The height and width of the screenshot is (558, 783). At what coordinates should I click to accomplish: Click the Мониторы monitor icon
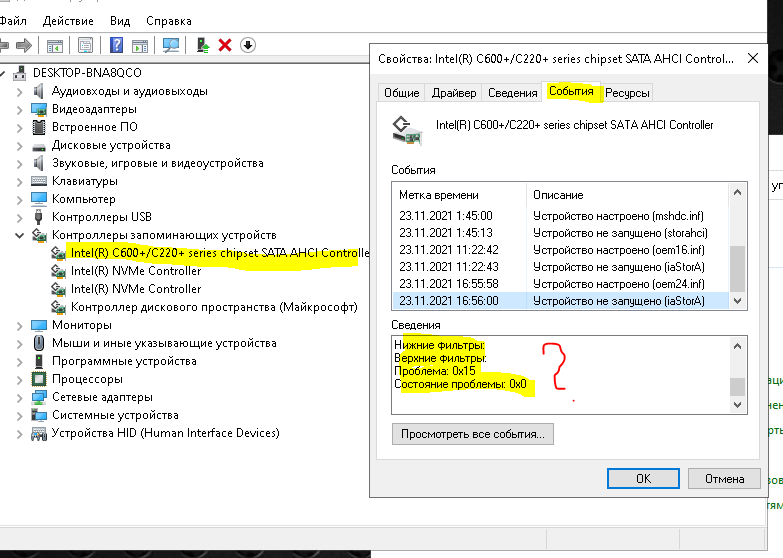pyautogui.click(x=38, y=325)
